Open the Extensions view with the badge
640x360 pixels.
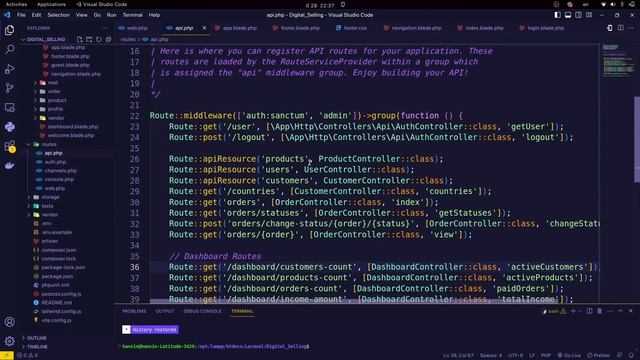(9, 146)
